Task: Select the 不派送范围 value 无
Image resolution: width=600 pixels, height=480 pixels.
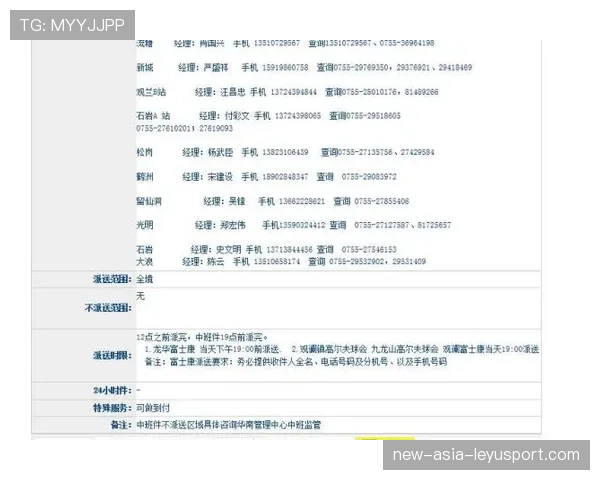Action: (140, 296)
